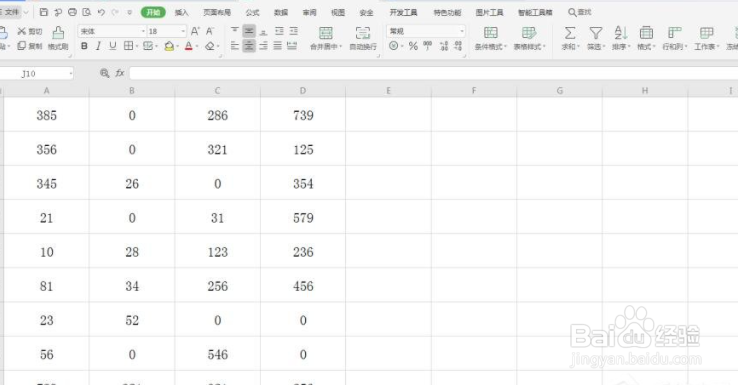The height and width of the screenshot is (385, 744).
Task: Open Conditional Formatting (条件格式) menu
Action: (x=491, y=38)
